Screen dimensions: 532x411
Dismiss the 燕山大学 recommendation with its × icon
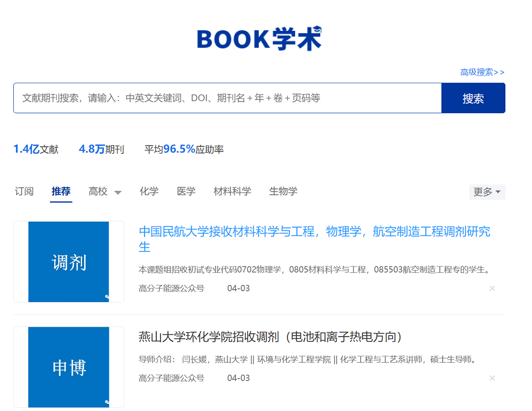click(492, 378)
